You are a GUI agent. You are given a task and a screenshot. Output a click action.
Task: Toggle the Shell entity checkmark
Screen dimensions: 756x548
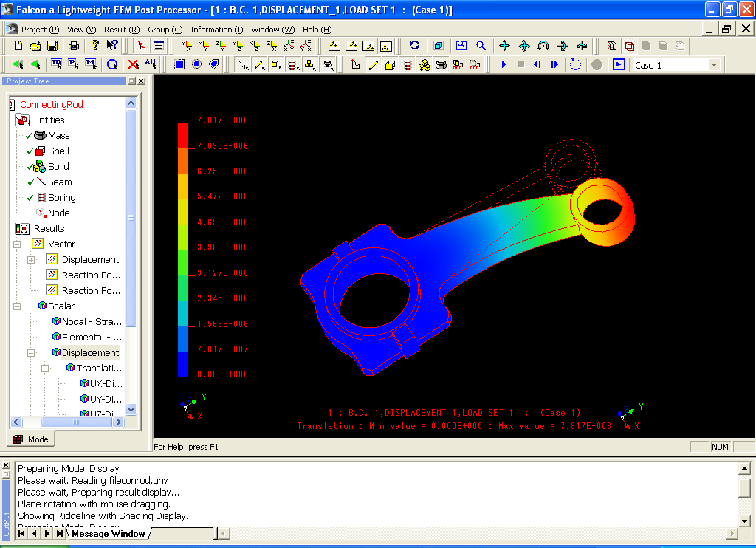point(30,151)
